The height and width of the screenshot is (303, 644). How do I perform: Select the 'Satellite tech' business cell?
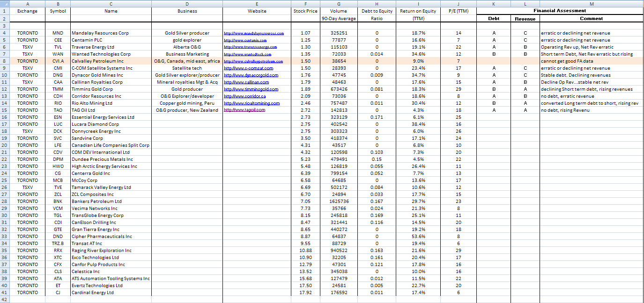tap(187, 68)
